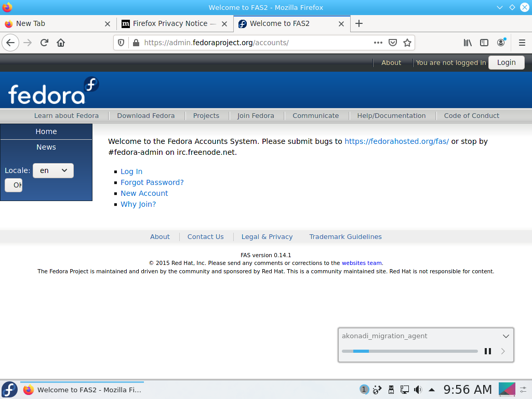The width and height of the screenshot is (532, 399).
Task: Open the footer About link
Action: click(160, 237)
